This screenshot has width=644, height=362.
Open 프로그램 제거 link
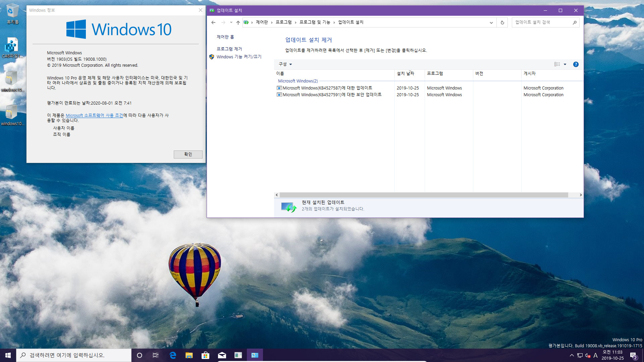[229, 49]
